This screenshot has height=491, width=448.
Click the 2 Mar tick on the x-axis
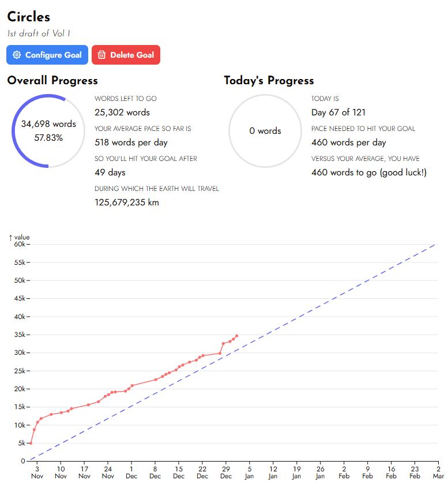[438, 472]
